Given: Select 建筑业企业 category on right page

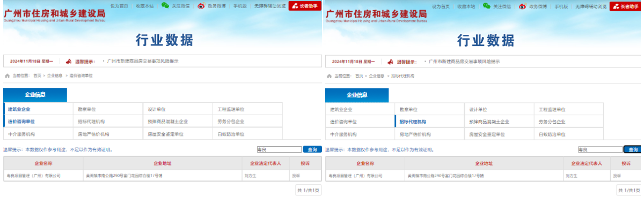Looking at the screenshot, I should pyautogui.click(x=360, y=109).
